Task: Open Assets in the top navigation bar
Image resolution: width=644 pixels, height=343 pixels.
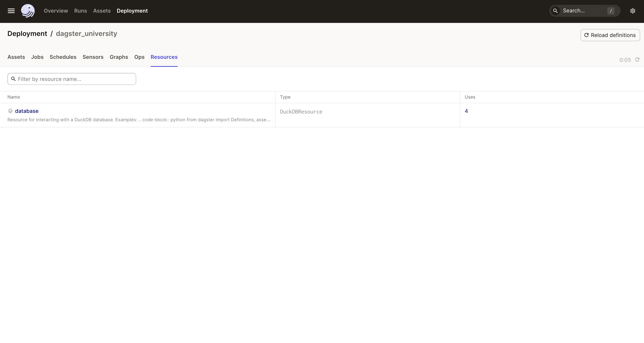Action: [x=102, y=11]
